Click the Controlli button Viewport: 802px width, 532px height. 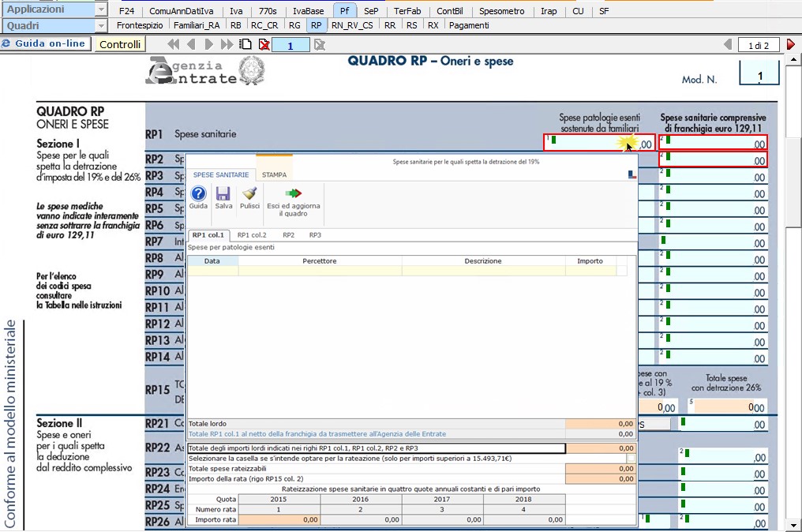click(120, 44)
